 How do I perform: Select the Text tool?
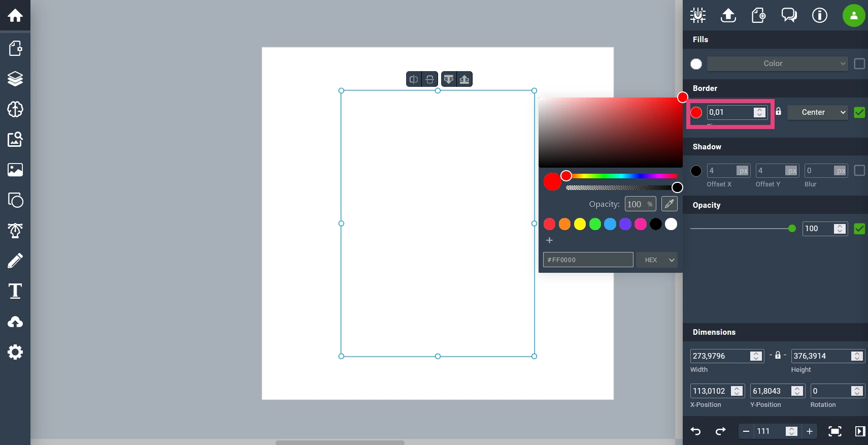pos(15,291)
